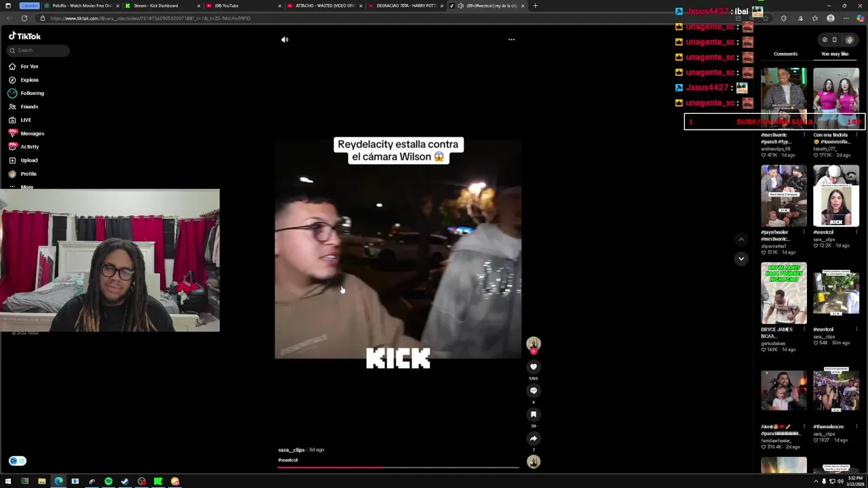Viewport: 868px width, 488px height.
Task: Go to the next video with down arrow
Action: click(741, 258)
